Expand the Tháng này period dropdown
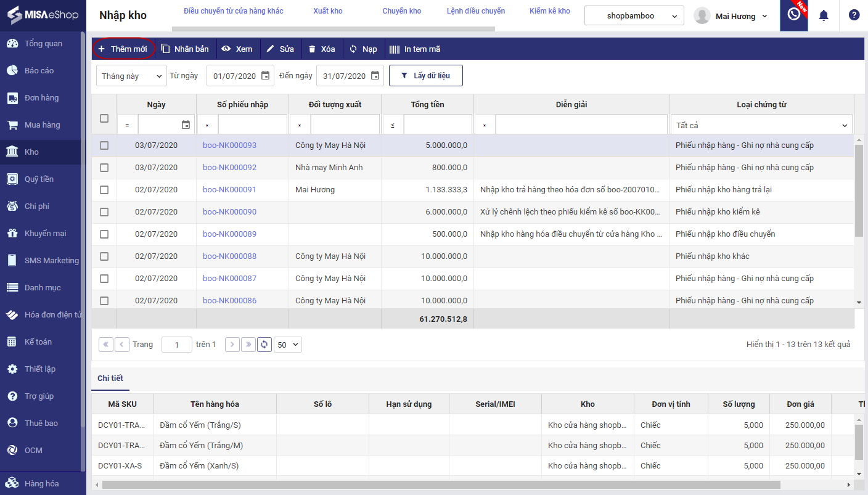 131,76
